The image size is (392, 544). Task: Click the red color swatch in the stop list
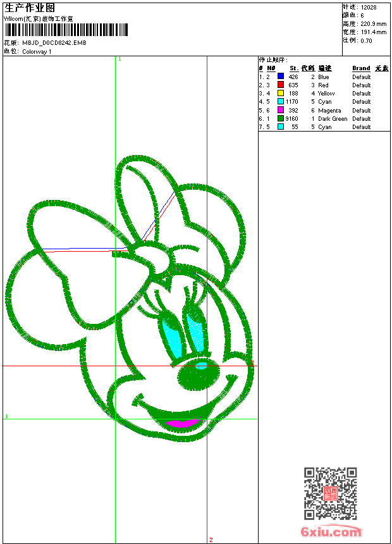281,85
